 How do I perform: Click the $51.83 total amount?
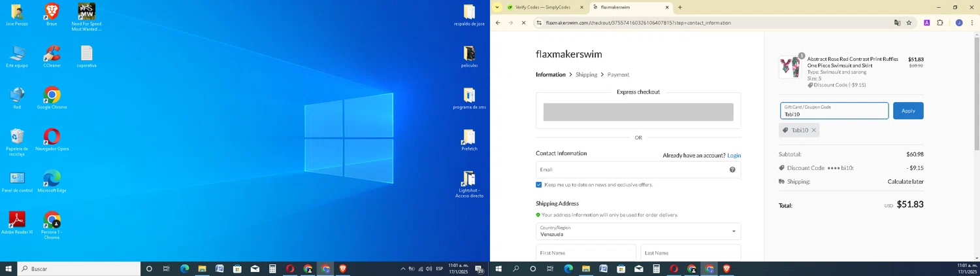click(910, 205)
